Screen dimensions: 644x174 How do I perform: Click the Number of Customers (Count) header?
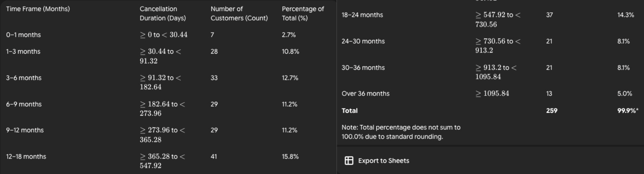pos(239,13)
